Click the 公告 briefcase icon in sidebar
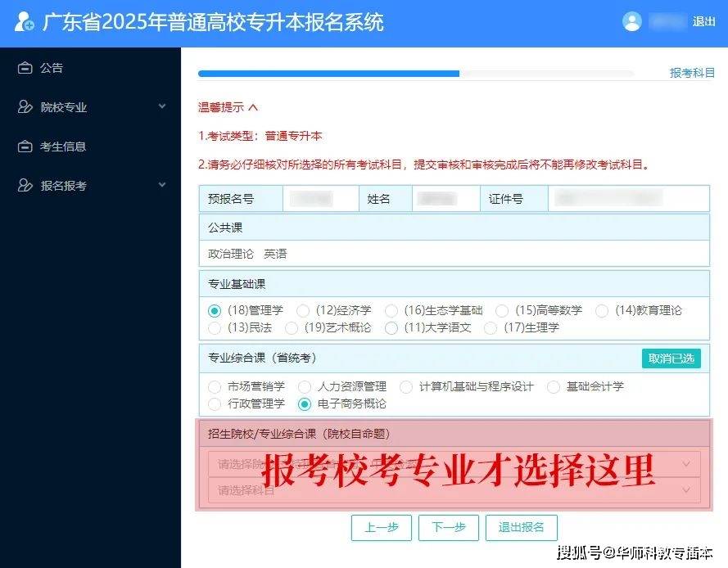 tap(25, 68)
